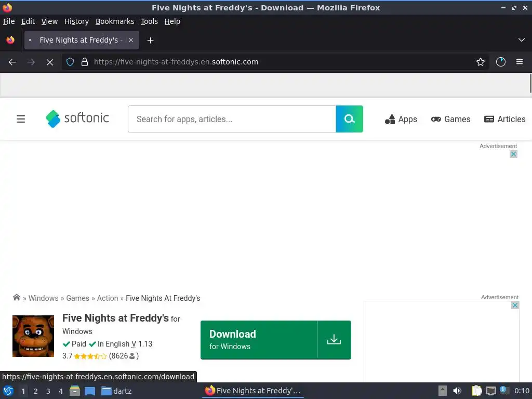
Task: Open Firefox View pinned icon
Action: coord(10,40)
